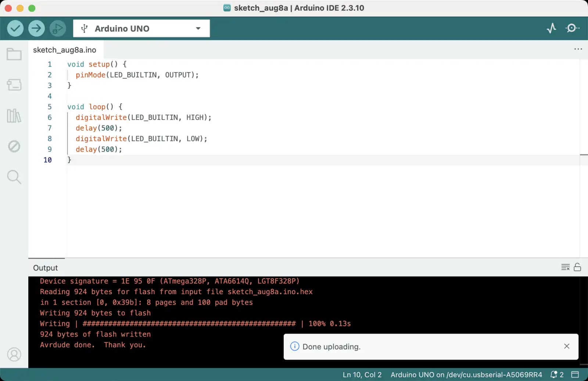Open the Library Manager panel
The height and width of the screenshot is (381, 588).
pyautogui.click(x=14, y=116)
